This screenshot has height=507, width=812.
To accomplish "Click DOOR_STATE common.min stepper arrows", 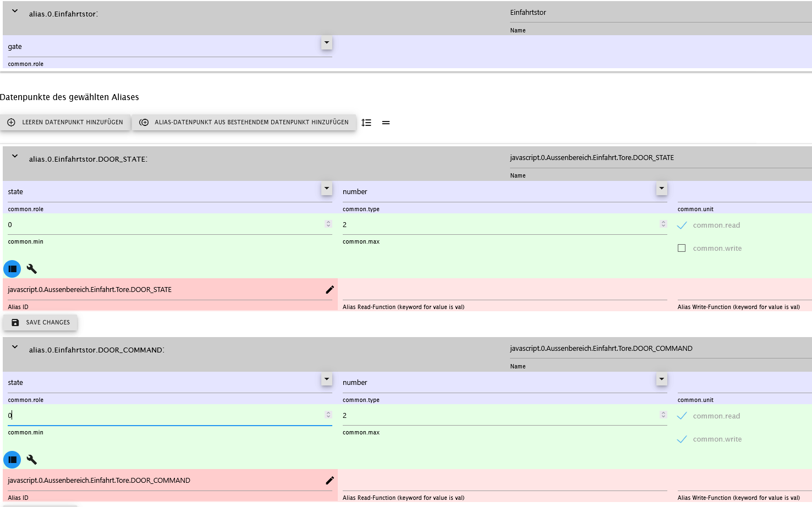I will [x=328, y=224].
